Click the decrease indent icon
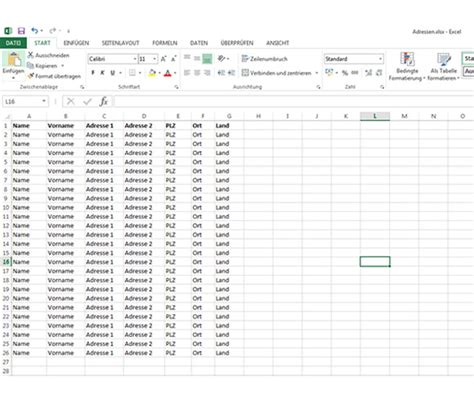The width and height of the screenshot is (474, 408). 221,73
